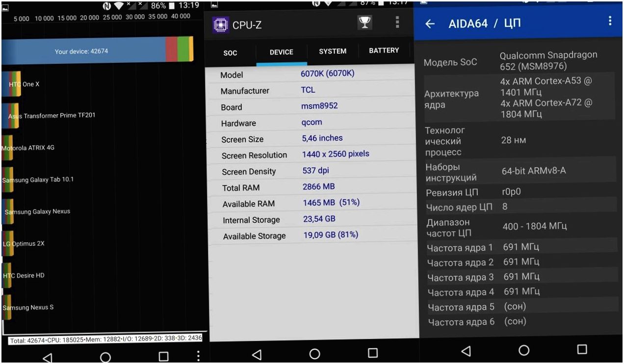Screen dimensions: 624x364
Task: Open the BATTERY tab in CPU-Z
Action: coord(384,50)
